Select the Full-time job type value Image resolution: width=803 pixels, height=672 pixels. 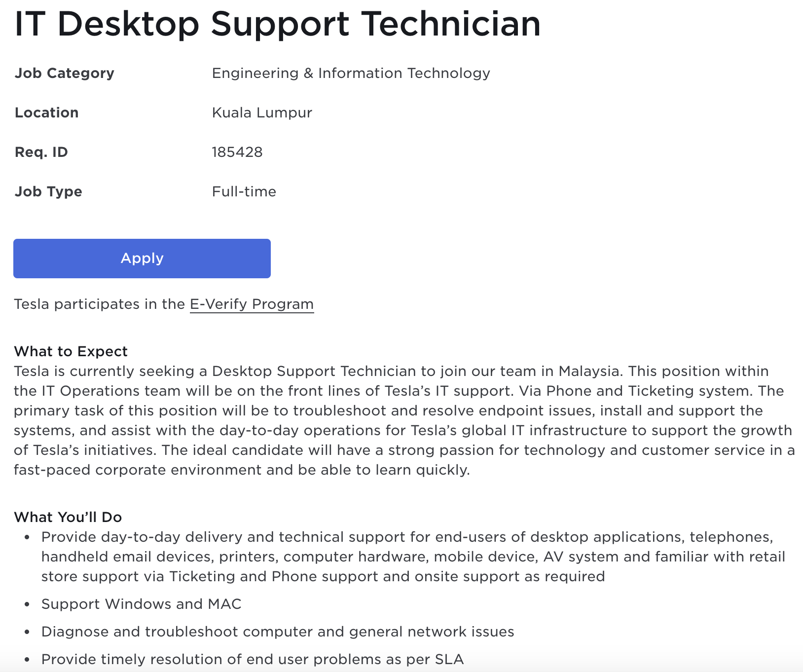(x=244, y=191)
